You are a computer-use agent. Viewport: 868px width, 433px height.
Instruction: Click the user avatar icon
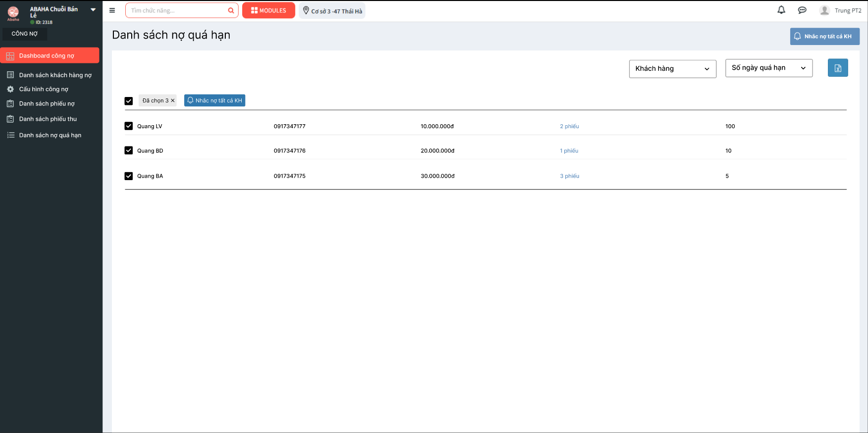coord(824,10)
